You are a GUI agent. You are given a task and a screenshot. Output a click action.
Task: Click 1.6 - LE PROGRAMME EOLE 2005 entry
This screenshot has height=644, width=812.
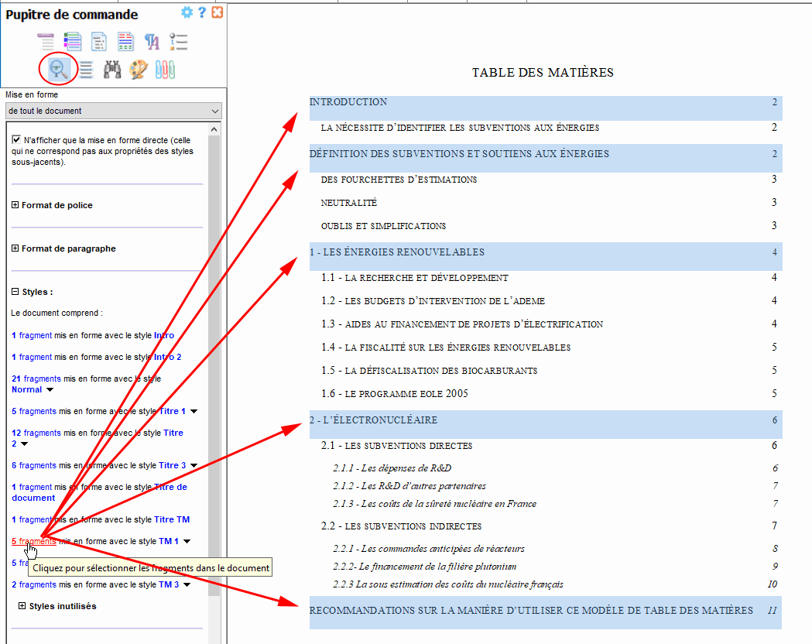pyautogui.click(x=394, y=393)
